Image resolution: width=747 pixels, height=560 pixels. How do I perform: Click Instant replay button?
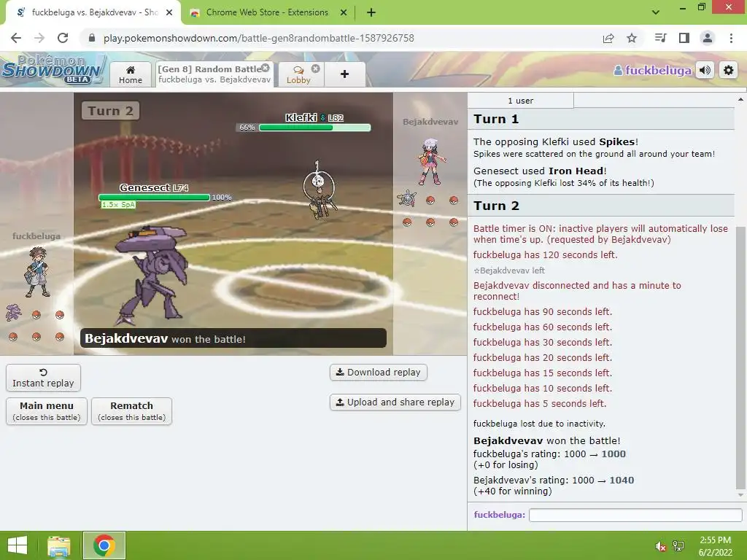(43, 378)
